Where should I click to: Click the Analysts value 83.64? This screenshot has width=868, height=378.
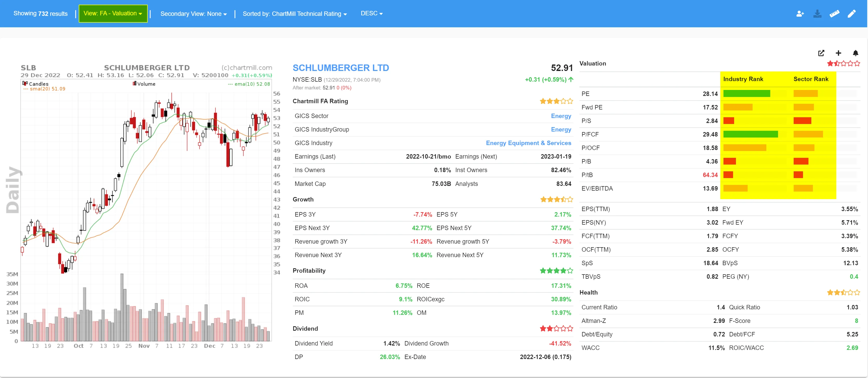pos(564,184)
